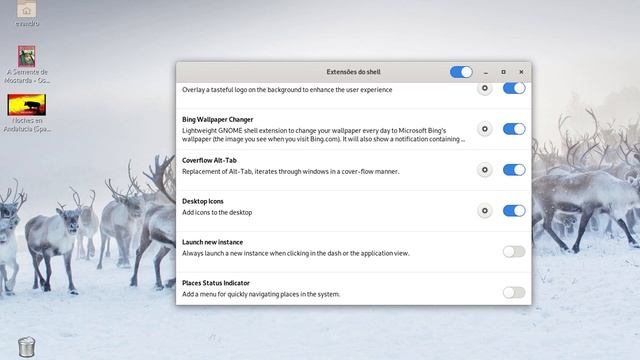This screenshot has width=640, height=360.
Task: Select the 'Bing Wallpaper Changer' title text
Action: 218,120
